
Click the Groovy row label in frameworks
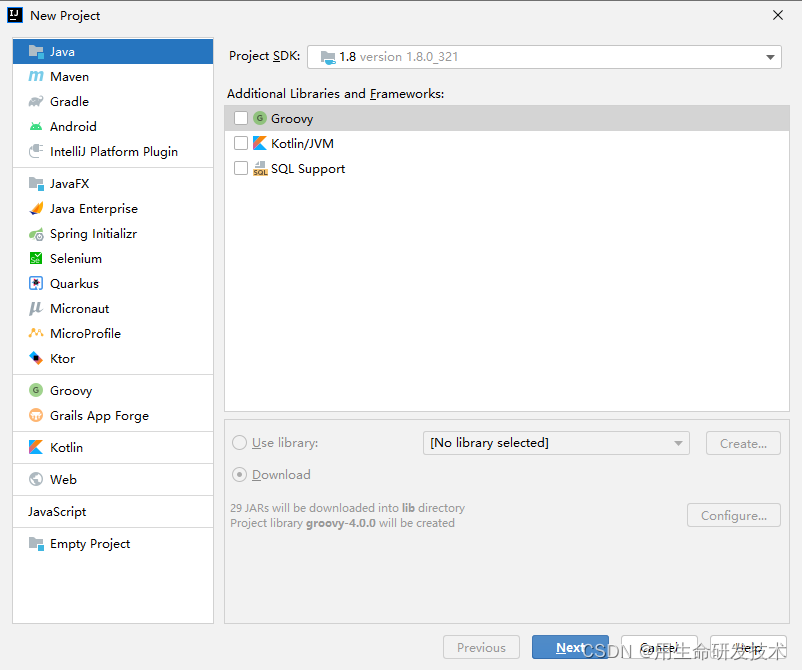pos(292,119)
